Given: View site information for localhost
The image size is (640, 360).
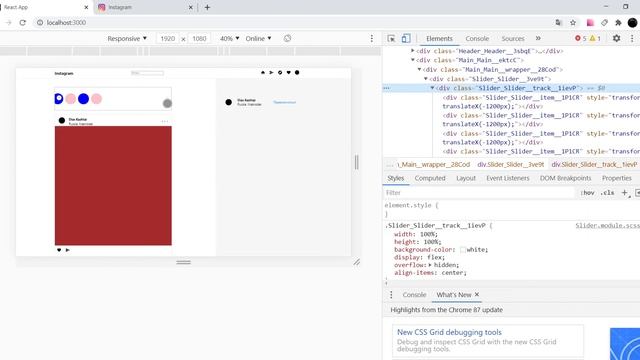Looking at the screenshot, I should tap(40, 22).
